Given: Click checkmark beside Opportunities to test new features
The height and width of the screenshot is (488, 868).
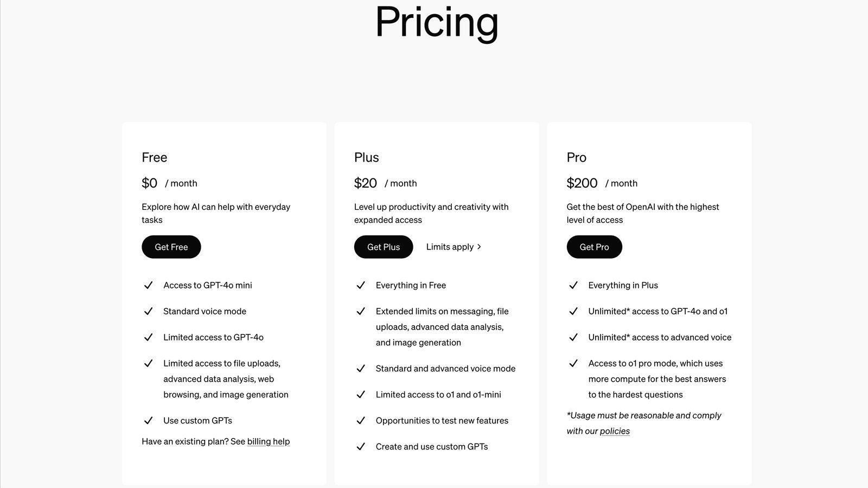Looking at the screenshot, I should tap(361, 421).
